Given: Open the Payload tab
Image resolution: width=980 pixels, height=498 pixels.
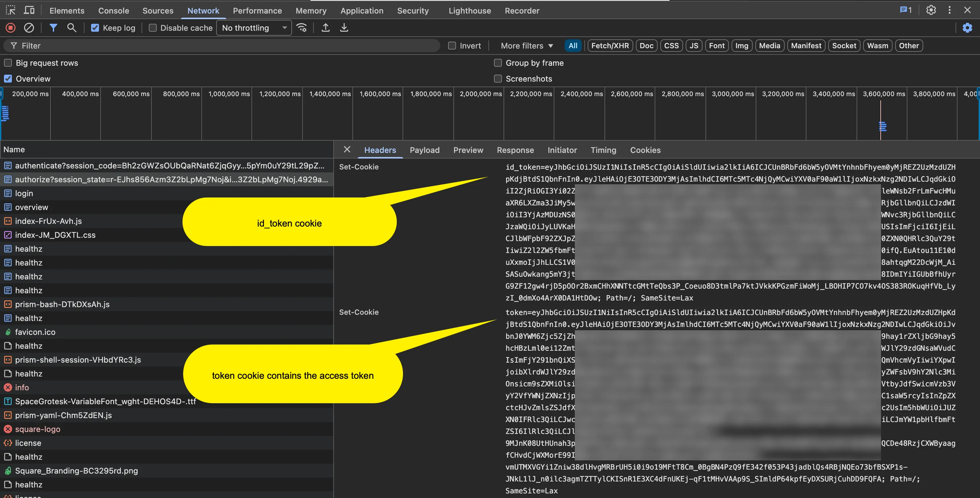Looking at the screenshot, I should click(425, 150).
